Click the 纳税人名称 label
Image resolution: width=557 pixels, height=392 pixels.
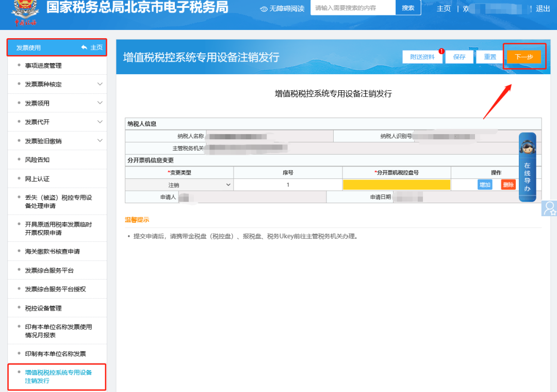coord(191,136)
